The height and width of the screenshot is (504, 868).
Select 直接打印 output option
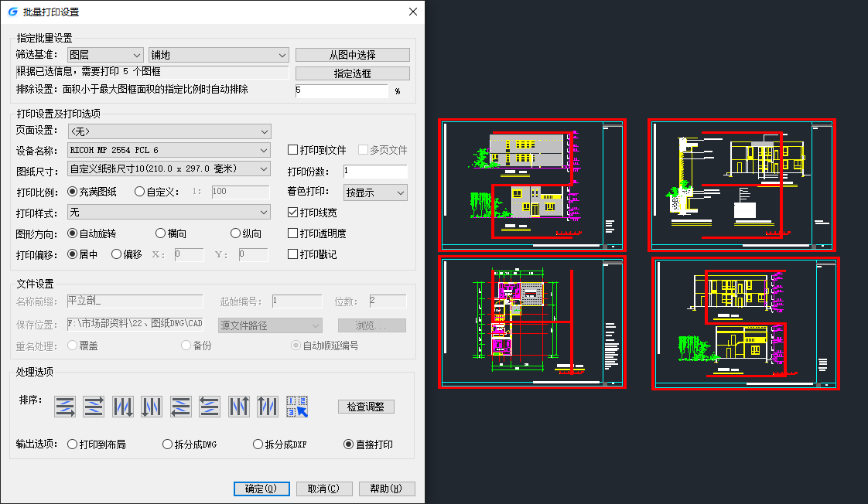[368, 444]
